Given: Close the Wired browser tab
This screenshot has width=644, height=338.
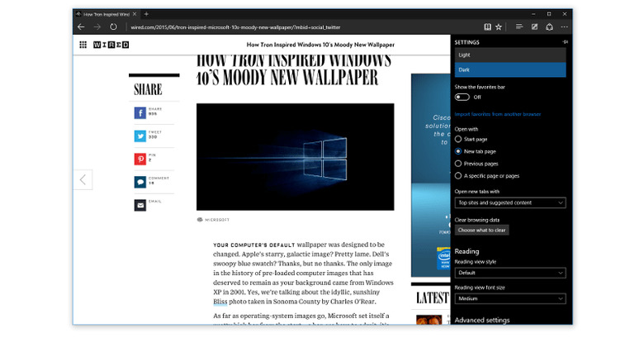Looking at the screenshot, I should coord(135,14).
